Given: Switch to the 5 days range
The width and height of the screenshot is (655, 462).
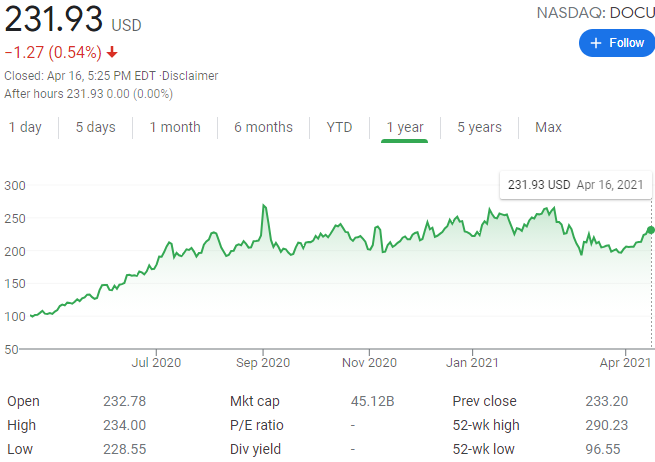Looking at the screenshot, I should (96, 127).
